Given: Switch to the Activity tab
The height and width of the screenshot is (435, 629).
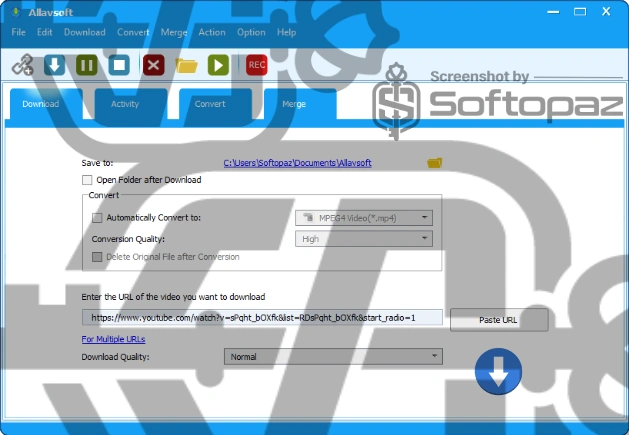Looking at the screenshot, I should (x=131, y=104).
